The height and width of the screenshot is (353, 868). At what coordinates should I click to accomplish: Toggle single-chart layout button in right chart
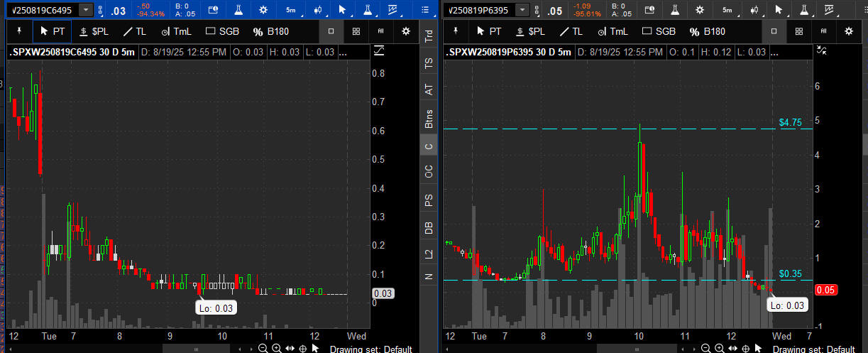tap(774, 31)
